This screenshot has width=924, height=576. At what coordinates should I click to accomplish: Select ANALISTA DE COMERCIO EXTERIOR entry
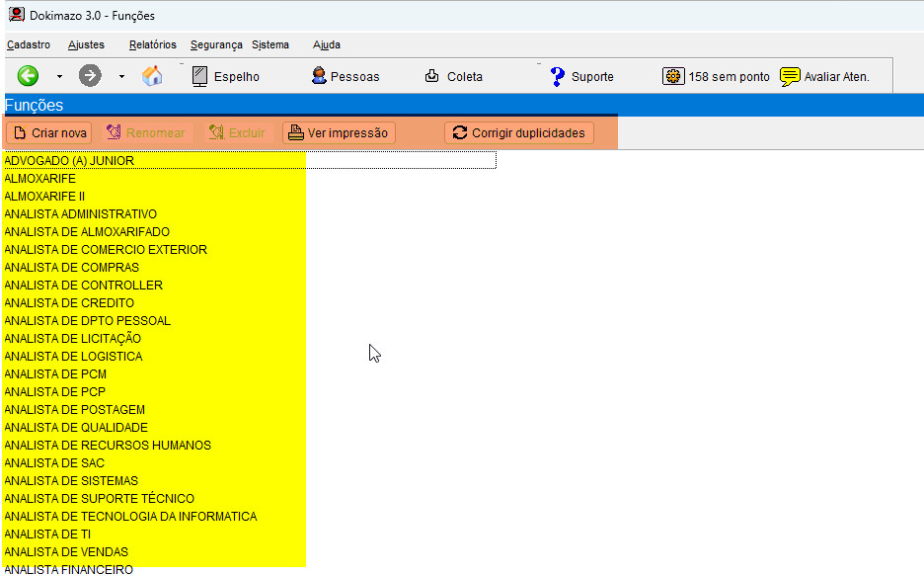[106, 249]
